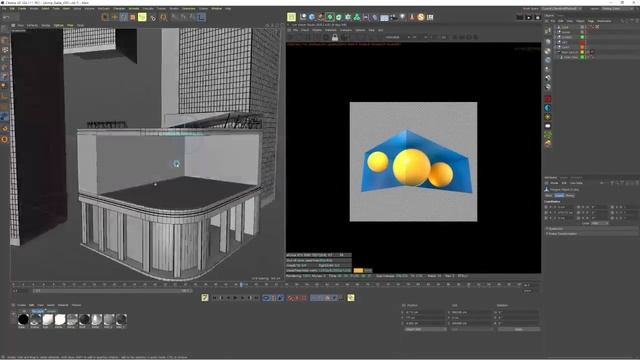The height and width of the screenshot is (360, 640).
Task: Click the yellow-green question icon left of playback controls
Action: tap(205, 298)
